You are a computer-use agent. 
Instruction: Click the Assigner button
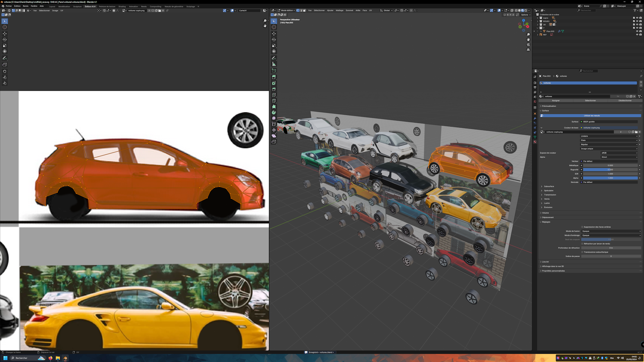pyautogui.click(x=556, y=101)
